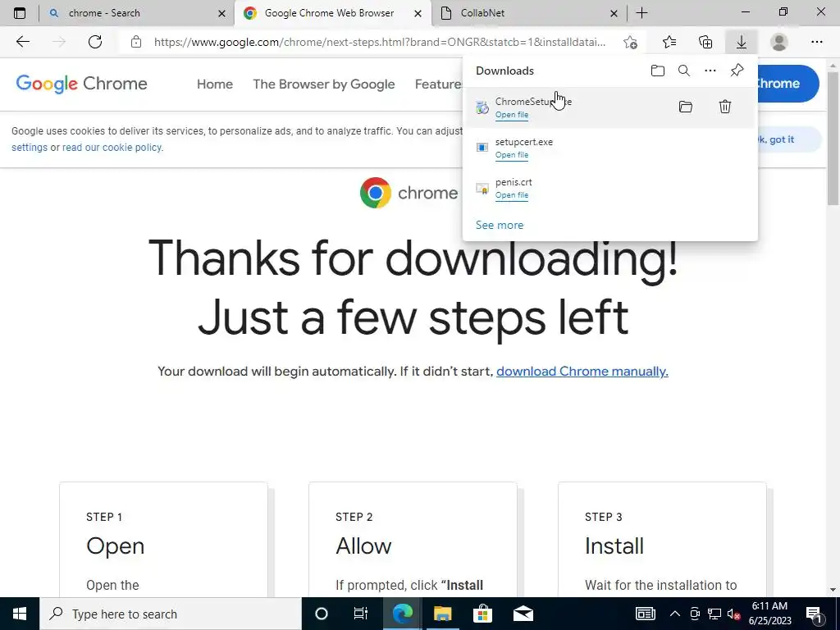This screenshot has width=840, height=630.
Task: Open the Features nav item
Action: tap(438, 84)
